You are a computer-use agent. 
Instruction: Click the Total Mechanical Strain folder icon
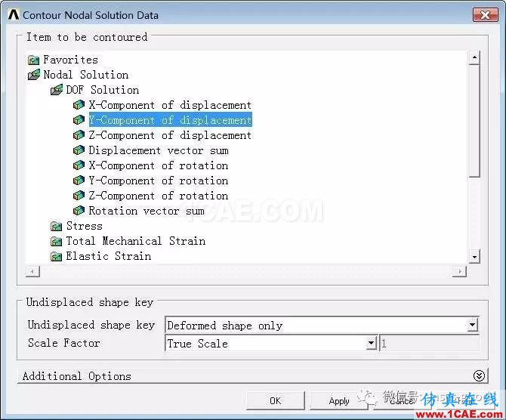pos(56,242)
